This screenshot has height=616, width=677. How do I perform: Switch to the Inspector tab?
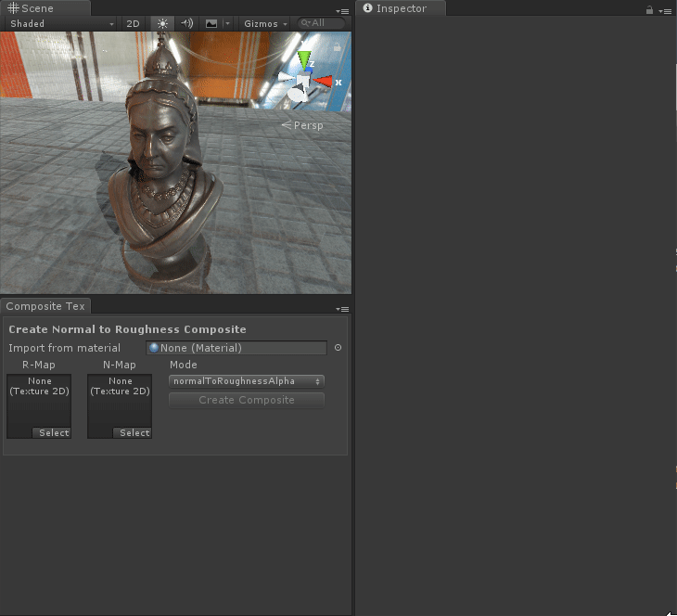click(x=401, y=8)
